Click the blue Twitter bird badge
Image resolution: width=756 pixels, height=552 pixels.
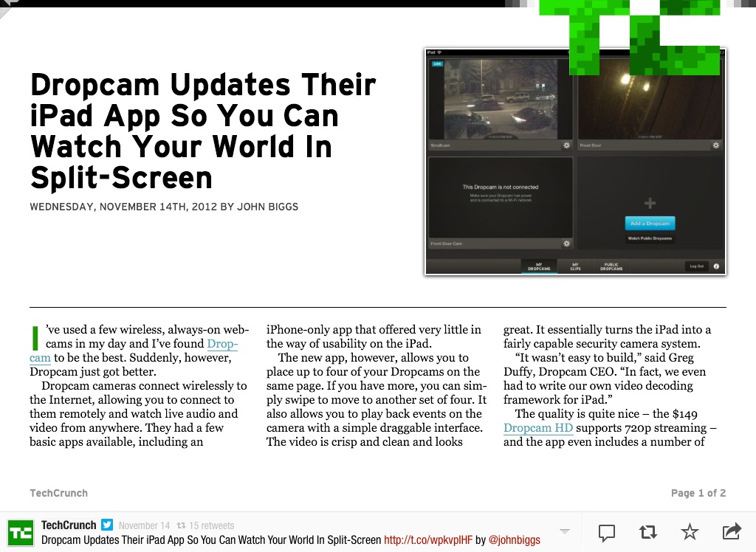(x=107, y=525)
